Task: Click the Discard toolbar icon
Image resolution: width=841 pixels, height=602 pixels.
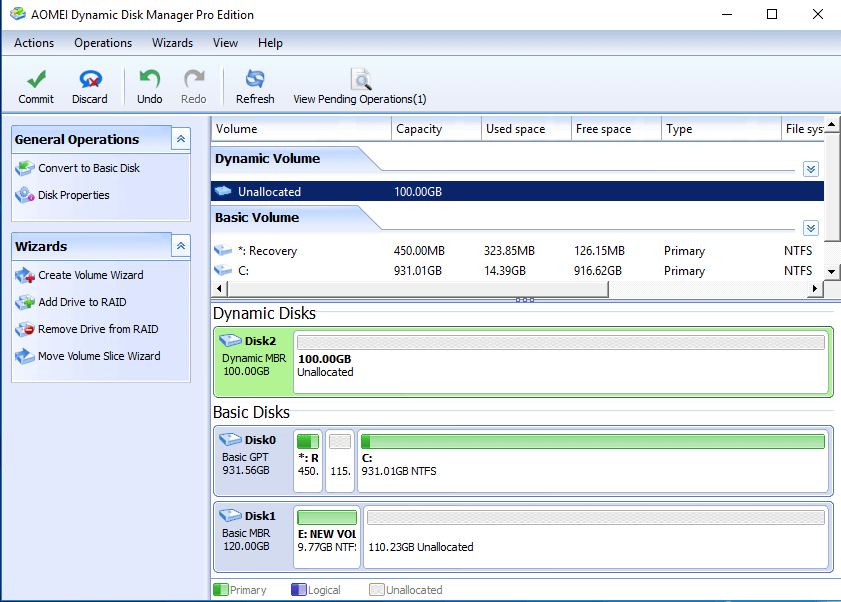Action: (90, 80)
